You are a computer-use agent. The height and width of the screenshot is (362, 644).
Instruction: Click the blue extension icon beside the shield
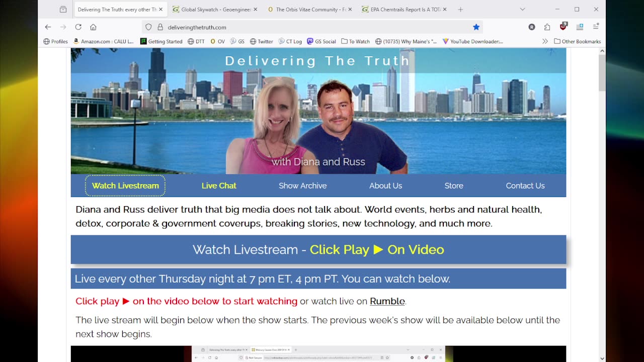[x=580, y=27]
